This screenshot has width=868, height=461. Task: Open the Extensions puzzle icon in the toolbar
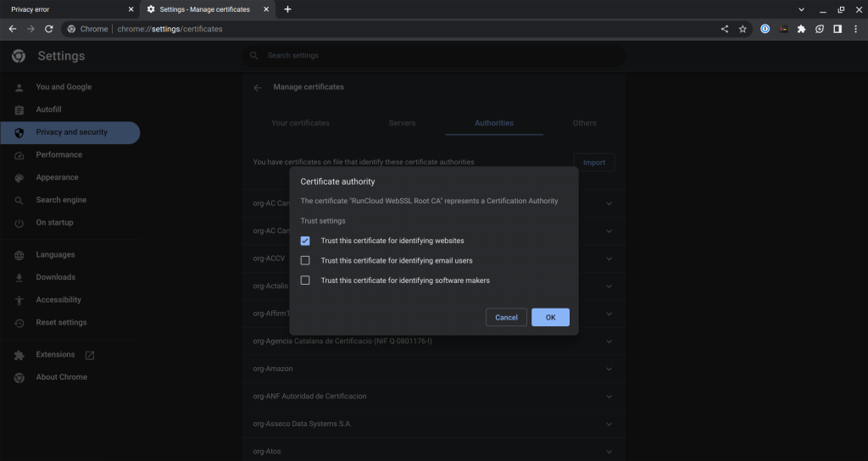tap(801, 29)
